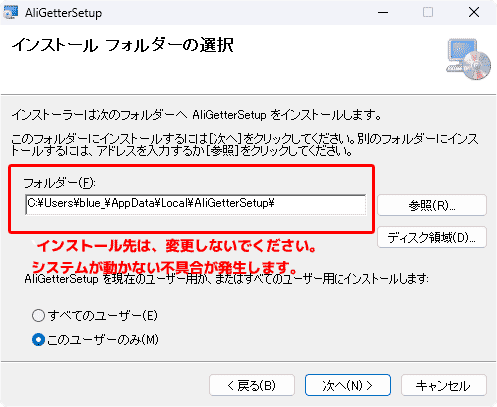This screenshot has height=407, width=497.
Task: Click the フォルダー install path field
Action: pos(196,205)
